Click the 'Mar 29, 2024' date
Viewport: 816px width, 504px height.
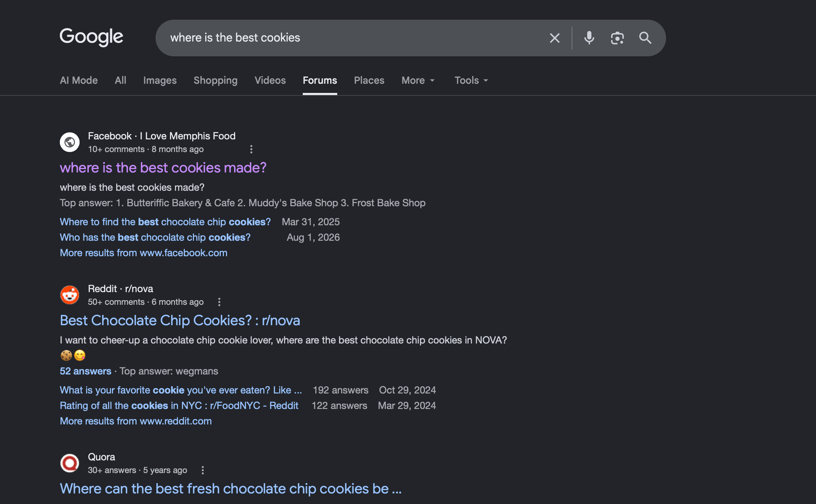(x=407, y=405)
